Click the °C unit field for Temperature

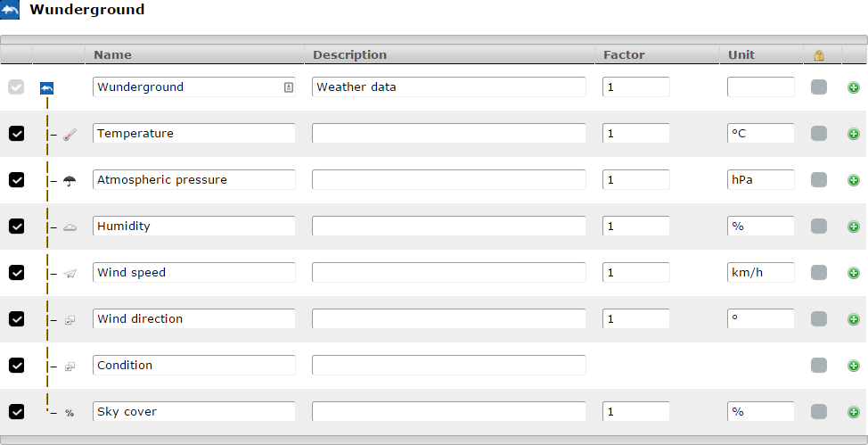click(x=760, y=134)
